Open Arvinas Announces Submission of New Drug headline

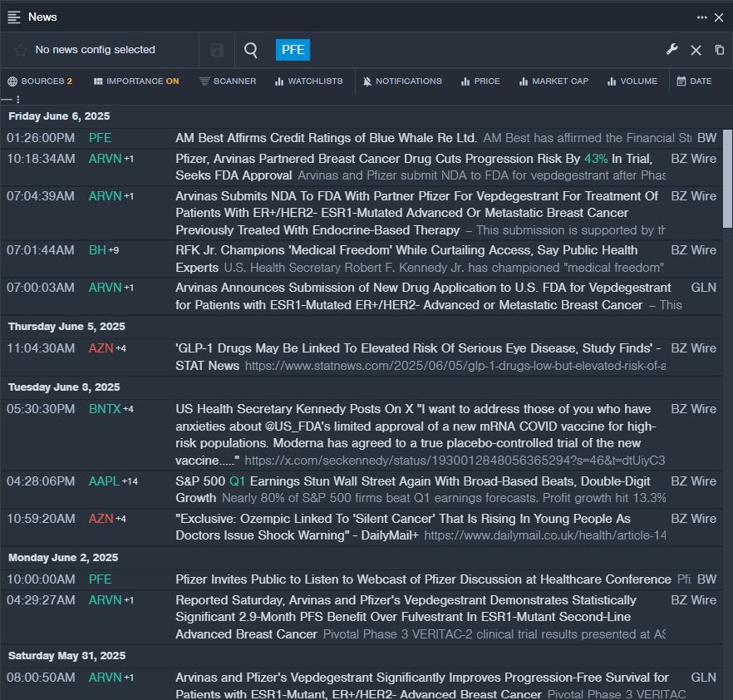(423, 296)
